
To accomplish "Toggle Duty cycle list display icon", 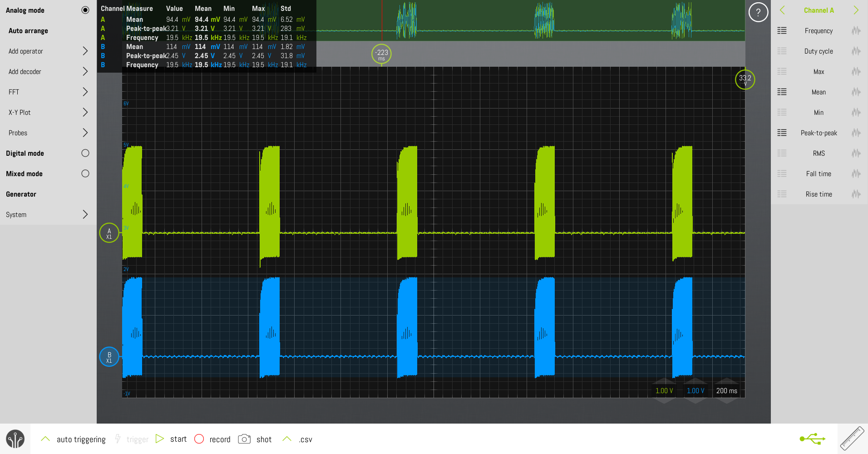I will (782, 51).
